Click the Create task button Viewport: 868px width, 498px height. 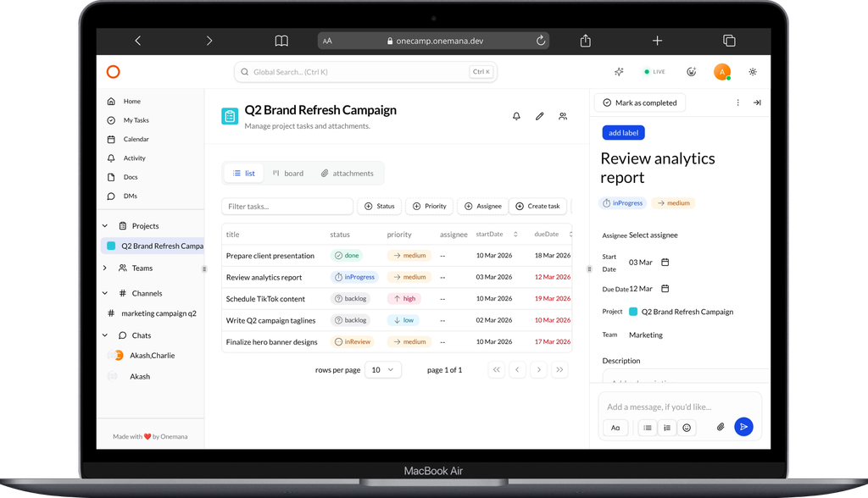point(537,206)
